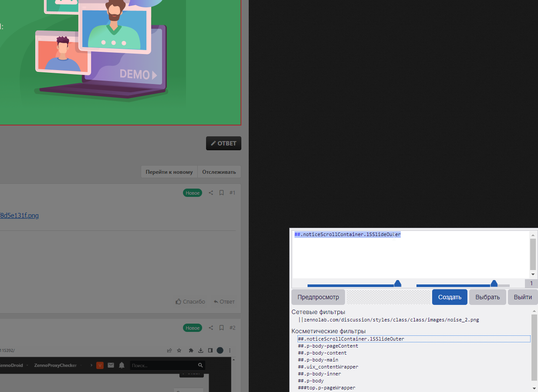
Task: Like post #1 with Спасибо
Action: click(x=190, y=301)
